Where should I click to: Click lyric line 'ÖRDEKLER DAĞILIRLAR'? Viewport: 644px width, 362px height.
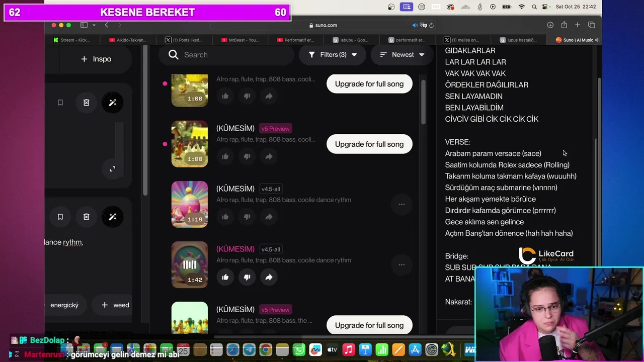[x=487, y=84]
